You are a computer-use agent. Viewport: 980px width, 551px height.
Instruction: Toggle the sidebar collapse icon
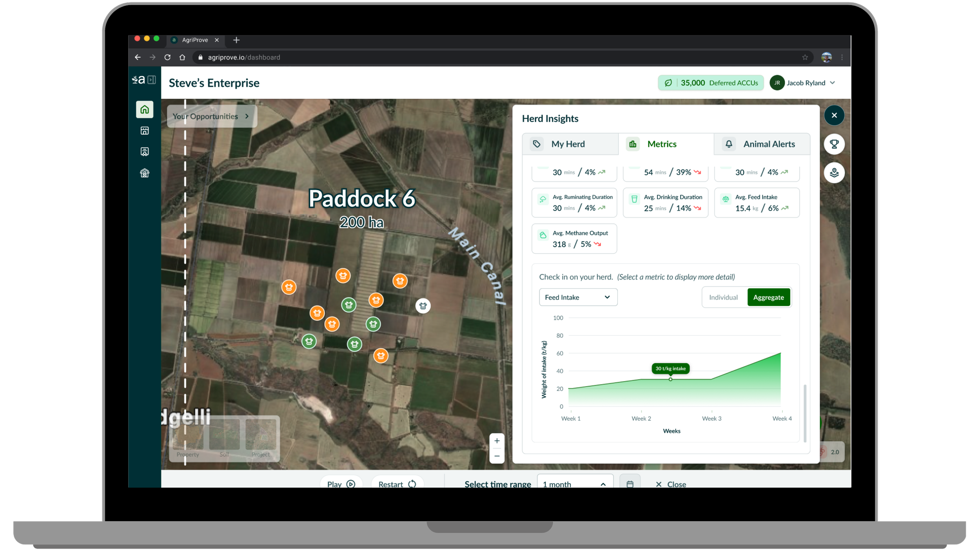pyautogui.click(x=152, y=80)
